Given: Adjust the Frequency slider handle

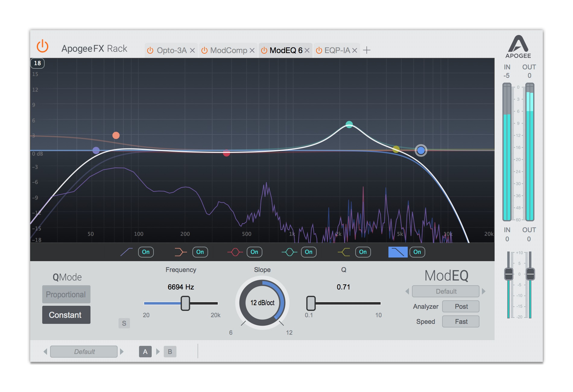Looking at the screenshot, I should click(x=185, y=304).
